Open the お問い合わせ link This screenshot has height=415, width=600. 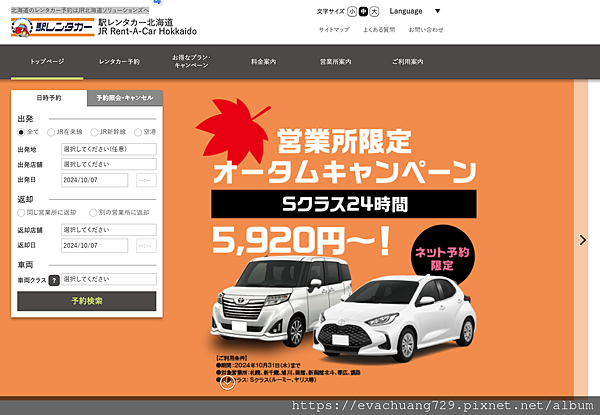426,29
